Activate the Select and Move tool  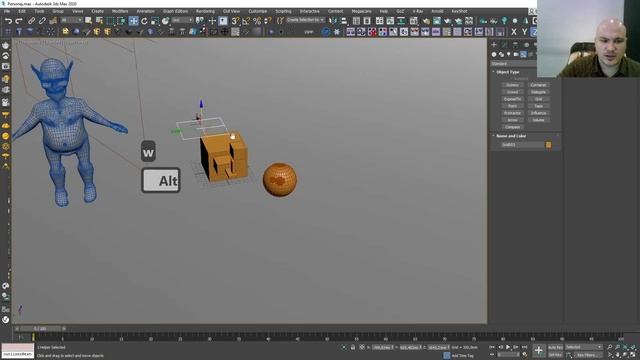(133, 21)
